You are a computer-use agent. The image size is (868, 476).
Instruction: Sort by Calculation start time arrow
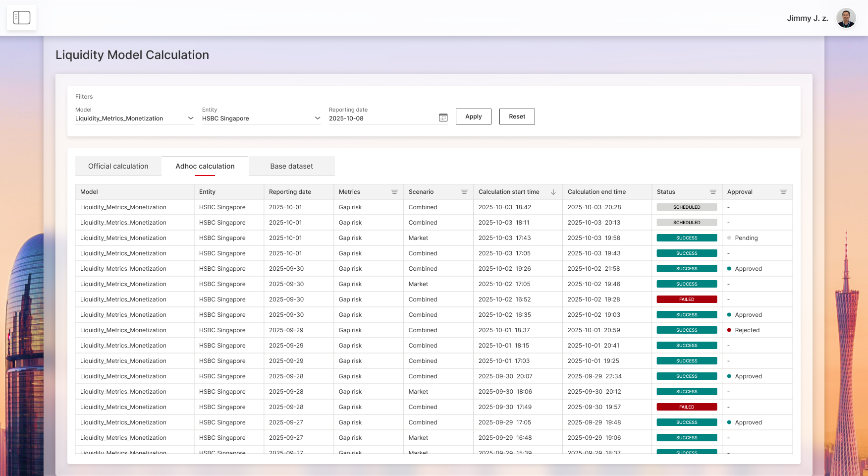click(x=553, y=192)
